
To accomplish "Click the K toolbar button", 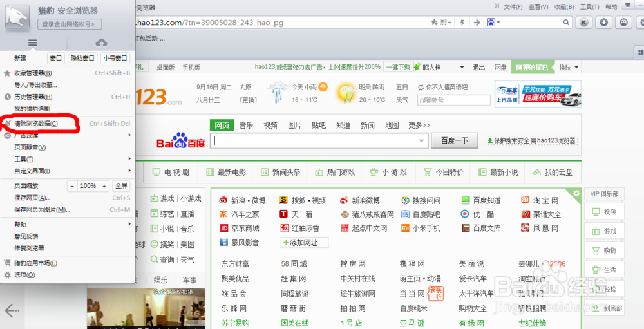I will [583, 22].
